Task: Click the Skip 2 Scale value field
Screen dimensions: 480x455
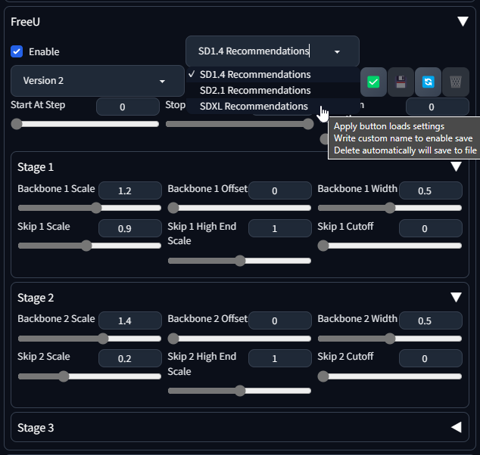Action: click(130, 358)
